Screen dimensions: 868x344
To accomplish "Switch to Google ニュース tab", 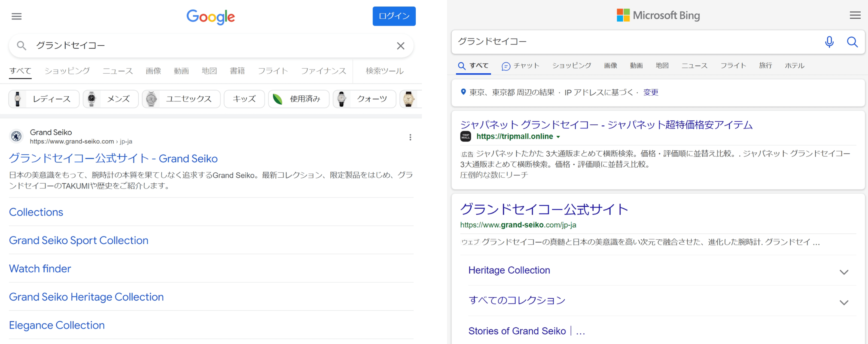I will click(x=118, y=71).
